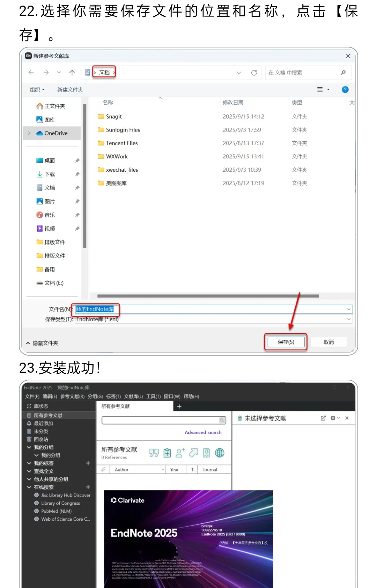Select the WXWork folder
Screen dimensions: 377x588
[113, 156]
